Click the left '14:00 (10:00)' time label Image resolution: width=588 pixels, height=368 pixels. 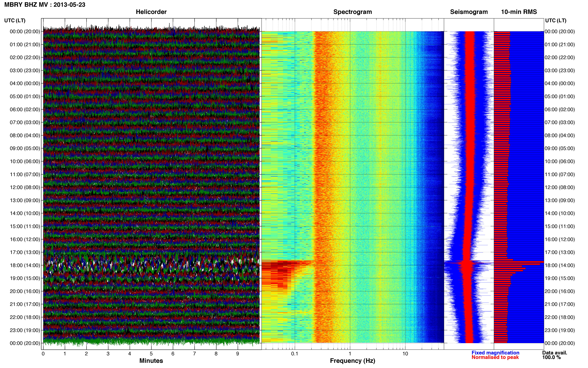25,213
